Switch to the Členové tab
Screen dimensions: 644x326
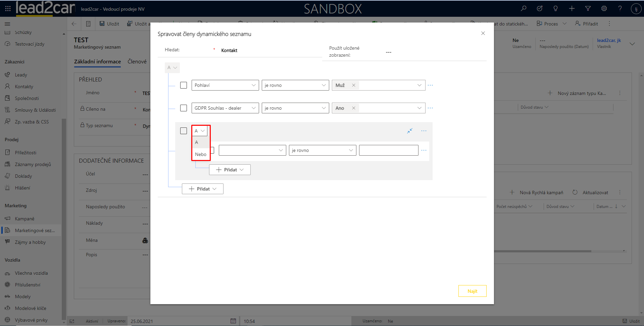click(137, 62)
